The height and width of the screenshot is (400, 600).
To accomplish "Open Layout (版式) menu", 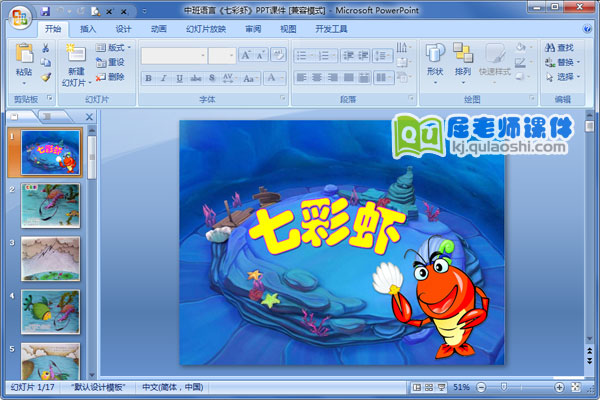I will coord(113,47).
